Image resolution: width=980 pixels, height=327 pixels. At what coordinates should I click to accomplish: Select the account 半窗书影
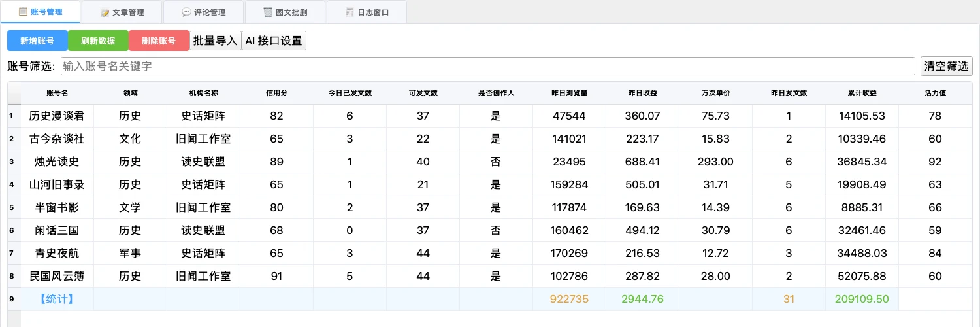tap(57, 207)
